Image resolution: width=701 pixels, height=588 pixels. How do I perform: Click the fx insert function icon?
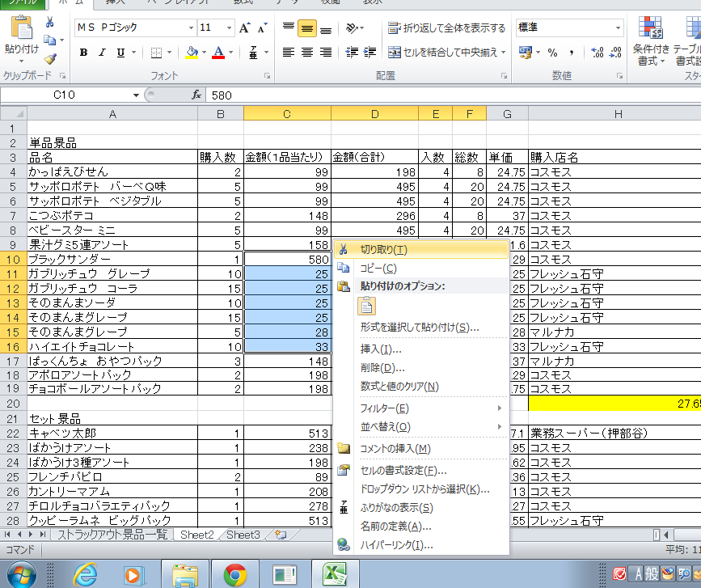coord(196,95)
